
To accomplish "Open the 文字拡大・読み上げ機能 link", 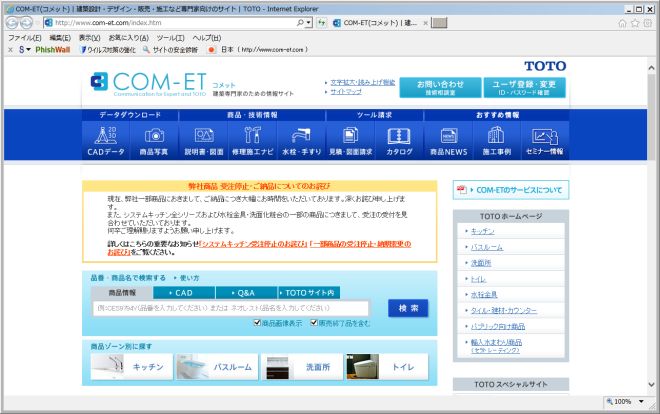I will point(362,82).
